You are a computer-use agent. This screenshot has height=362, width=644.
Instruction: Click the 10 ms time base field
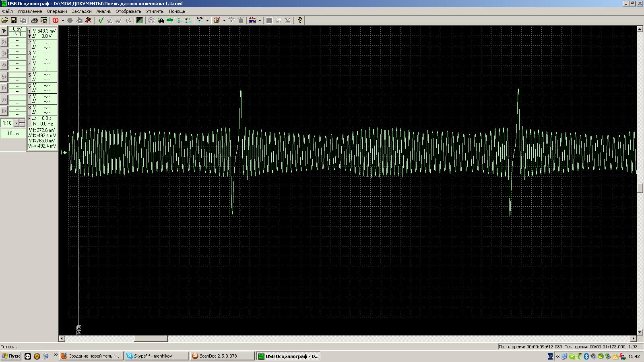point(13,134)
